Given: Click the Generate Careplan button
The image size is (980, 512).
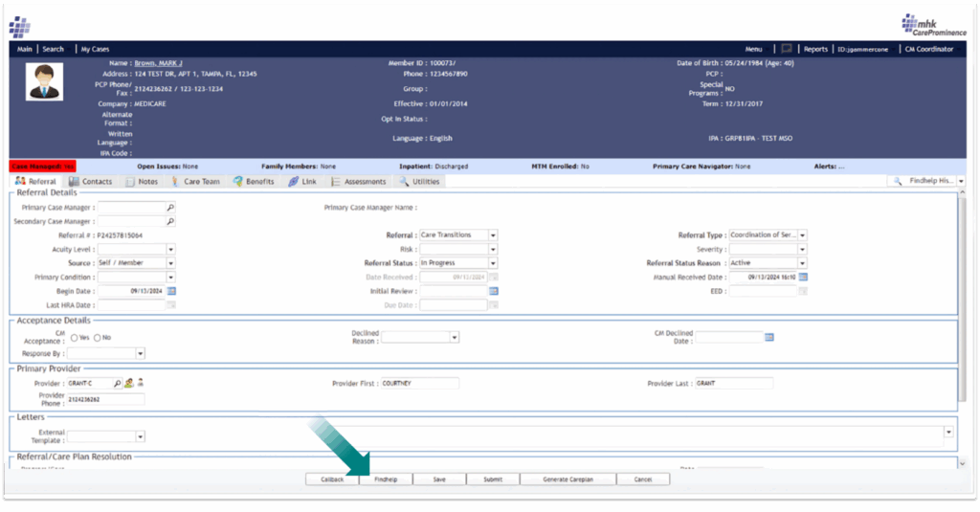Looking at the screenshot, I should [x=568, y=479].
